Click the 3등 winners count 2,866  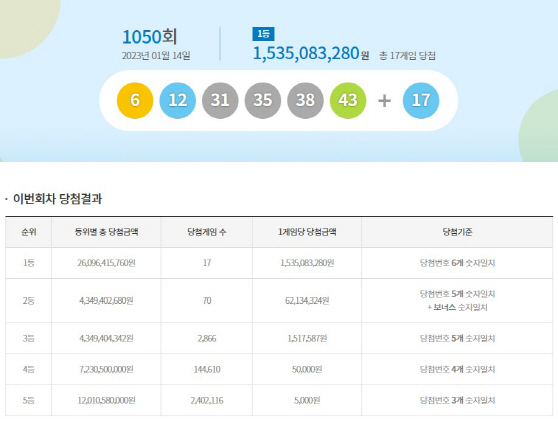tap(207, 338)
